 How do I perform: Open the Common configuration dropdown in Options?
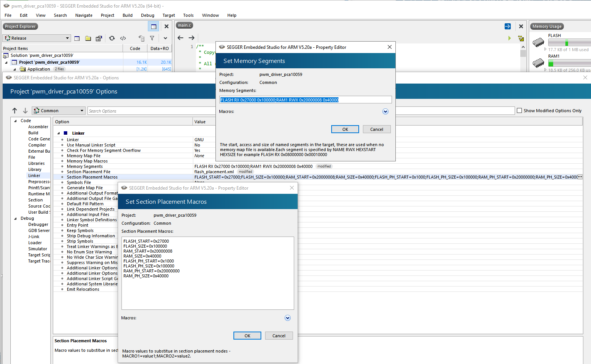tap(58, 111)
